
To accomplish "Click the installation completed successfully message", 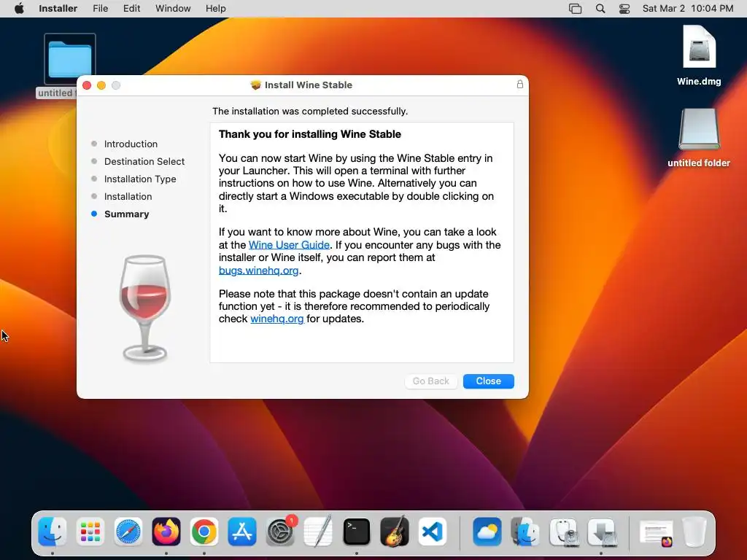I will coord(310,111).
